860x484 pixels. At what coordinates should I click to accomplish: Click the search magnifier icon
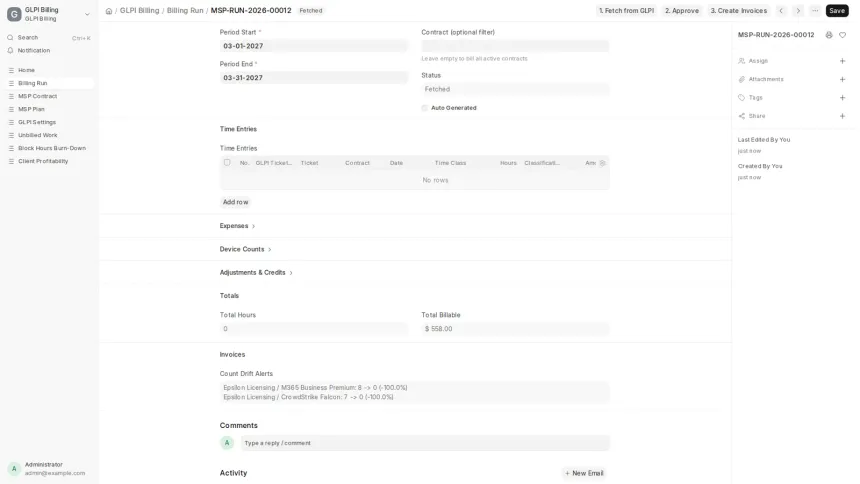pos(10,38)
